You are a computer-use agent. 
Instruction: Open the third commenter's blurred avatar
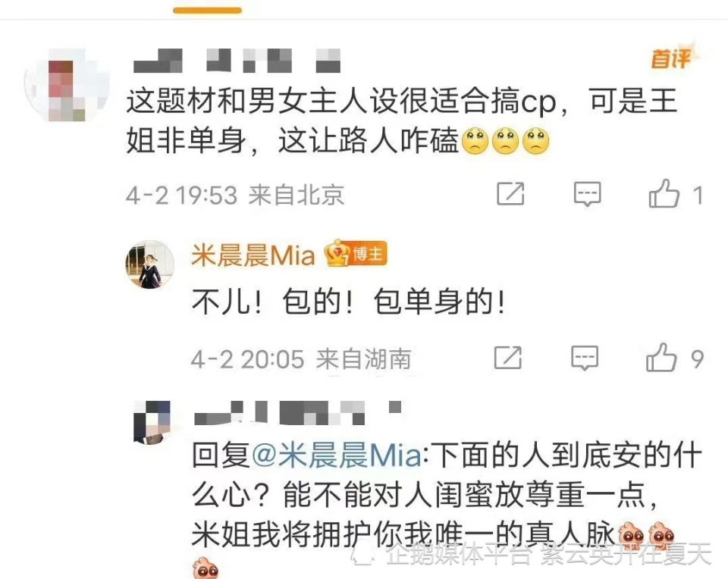click(x=152, y=422)
